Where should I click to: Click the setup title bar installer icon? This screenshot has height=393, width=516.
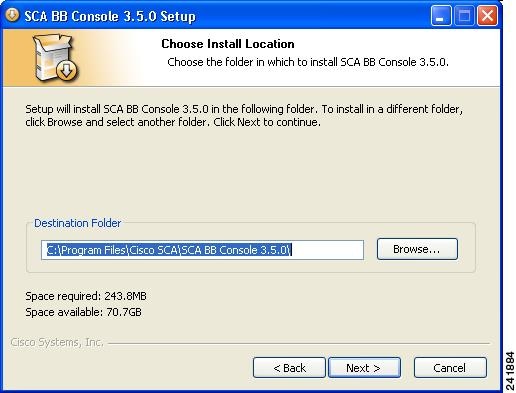click(x=12, y=15)
